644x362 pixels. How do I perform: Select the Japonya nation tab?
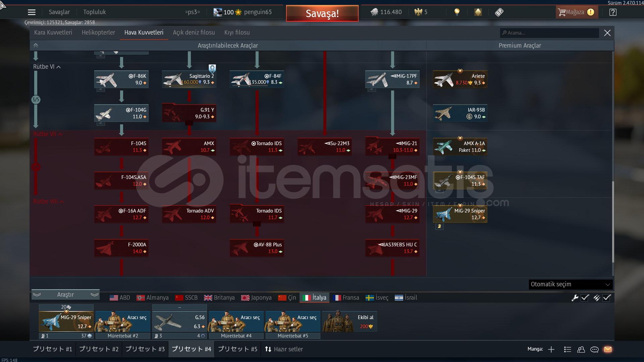point(257,298)
